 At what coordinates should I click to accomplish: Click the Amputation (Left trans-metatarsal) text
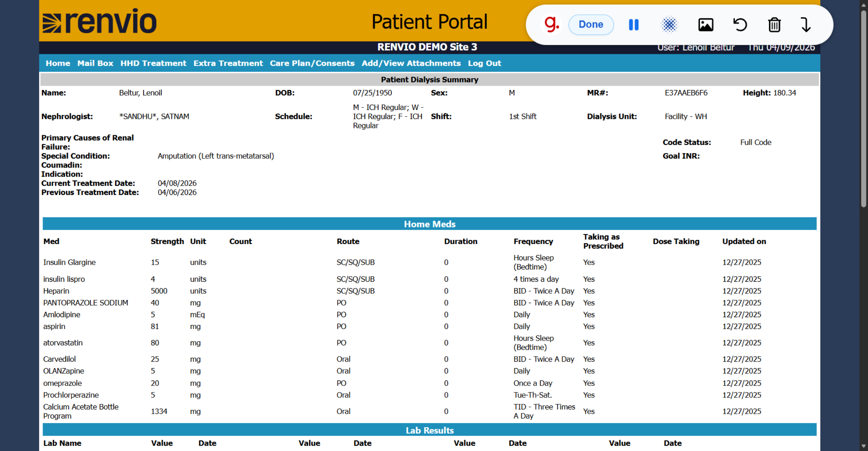[216, 156]
